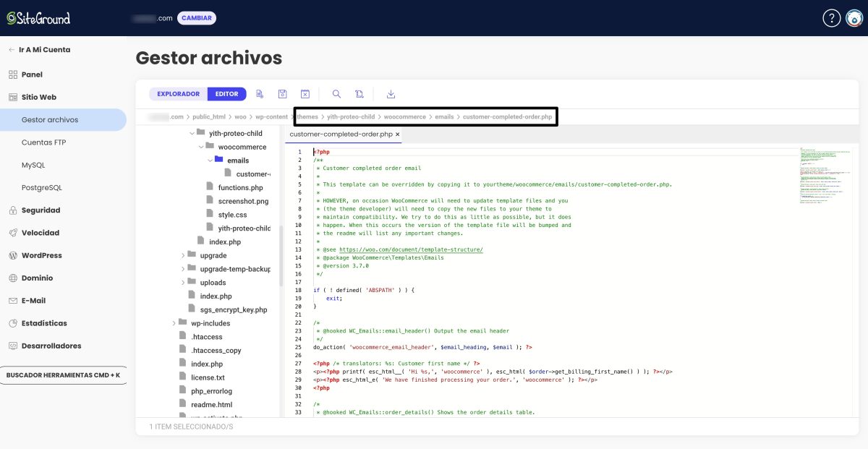Open the woo.com template-structure link in code
Image resolution: width=868 pixels, height=449 pixels.
coord(411,249)
